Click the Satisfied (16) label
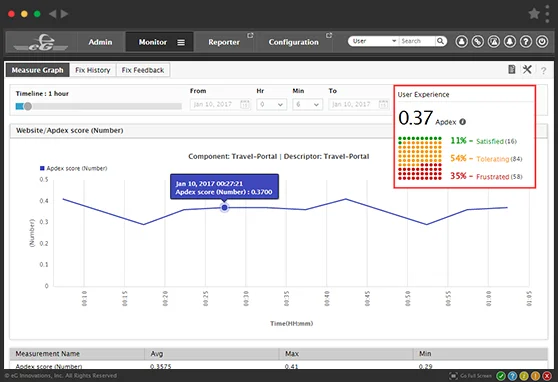The width and height of the screenshot is (558, 382). [x=496, y=141]
